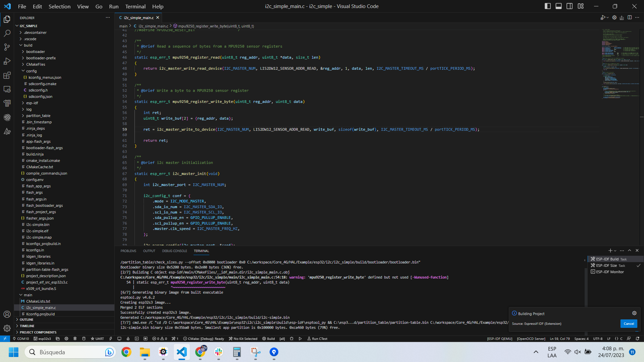The width and height of the screenshot is (644, 362).
Task: Cancel the Building Project notification
Action: coord(629,323)
